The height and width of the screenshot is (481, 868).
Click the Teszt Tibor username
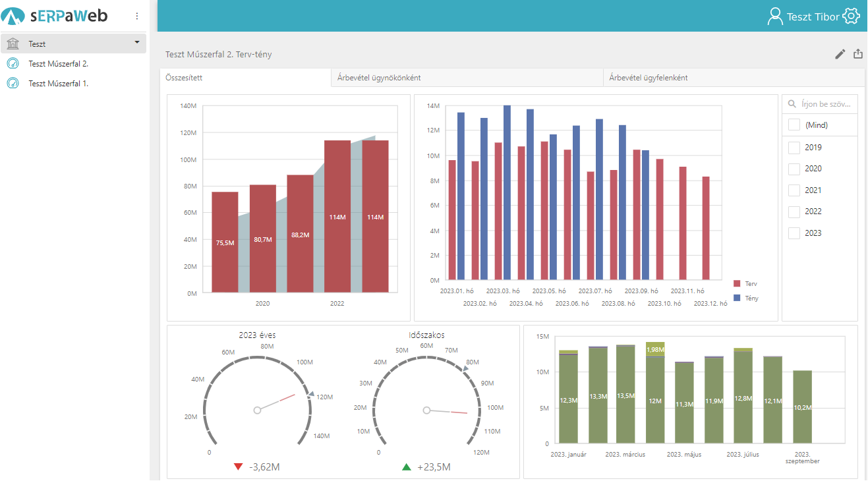pyautogui.click(x=813, y=17)
